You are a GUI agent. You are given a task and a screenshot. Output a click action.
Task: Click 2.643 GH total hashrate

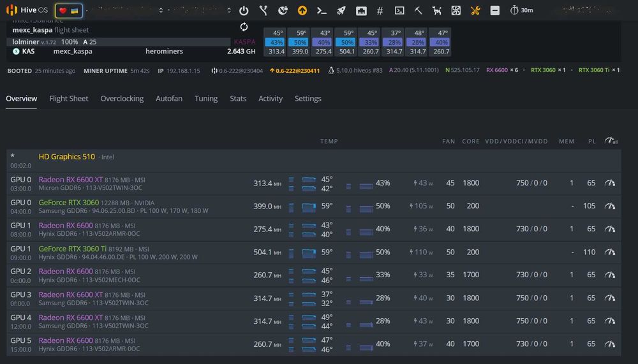tap(241, 51)
